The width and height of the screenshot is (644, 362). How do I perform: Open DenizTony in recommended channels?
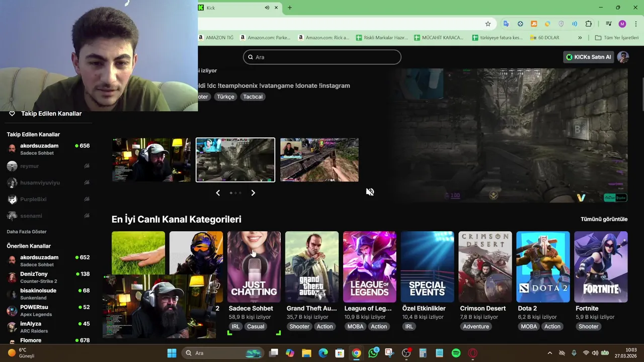tap(49, 277)
